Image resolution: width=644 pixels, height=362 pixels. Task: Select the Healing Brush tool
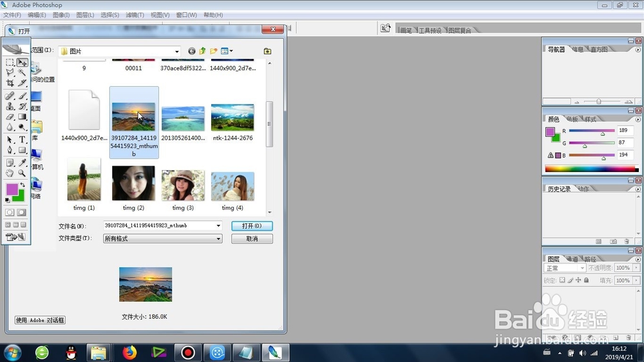(10, 96)
